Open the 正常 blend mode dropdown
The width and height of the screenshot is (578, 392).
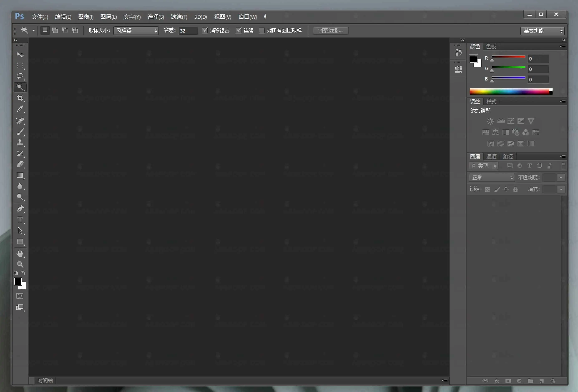491,177
